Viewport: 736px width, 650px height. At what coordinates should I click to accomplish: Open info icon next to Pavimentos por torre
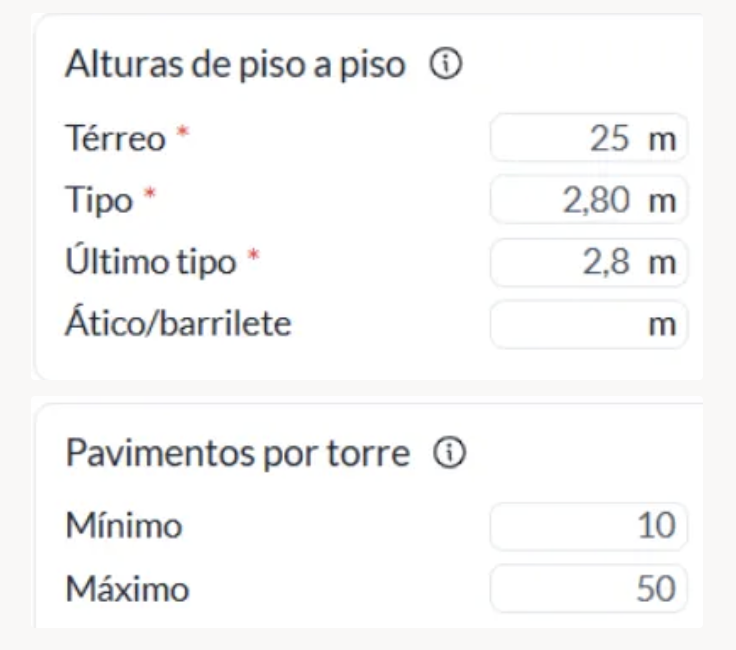(x=445, y=455)
